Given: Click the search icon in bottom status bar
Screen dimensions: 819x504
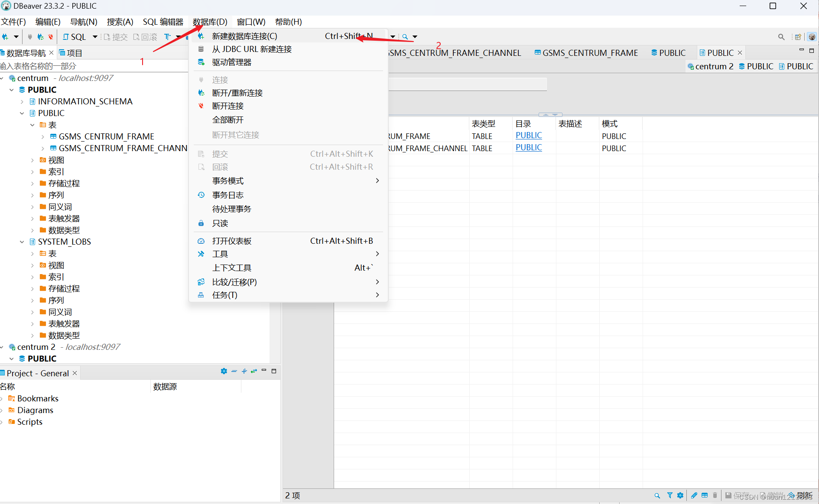Looking at the screenshot, I should [657, 495].
